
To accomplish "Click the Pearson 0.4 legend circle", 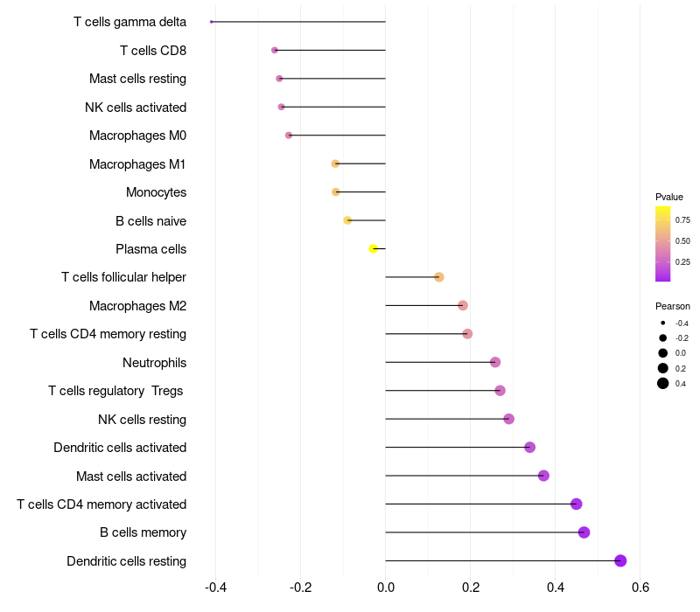I will pos(663,383).
